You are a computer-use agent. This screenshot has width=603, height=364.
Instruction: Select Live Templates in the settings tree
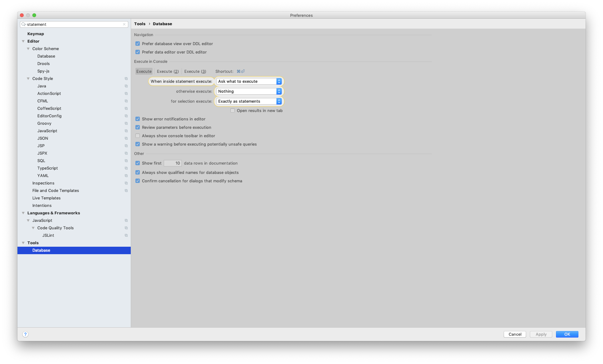click(46, 198)
